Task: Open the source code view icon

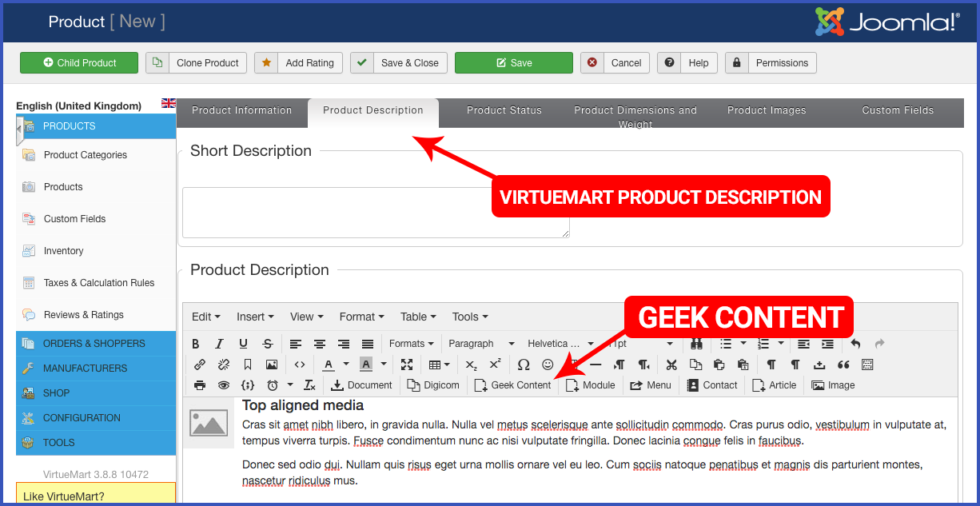Action: coord(300,365)
